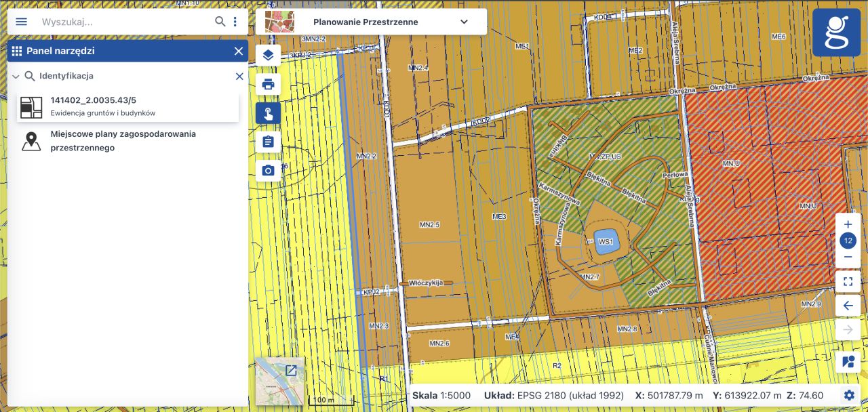The image size is (868, 412).
Task: Click the grid icon beside Panel narzędzi
Action: click(17, 51)
